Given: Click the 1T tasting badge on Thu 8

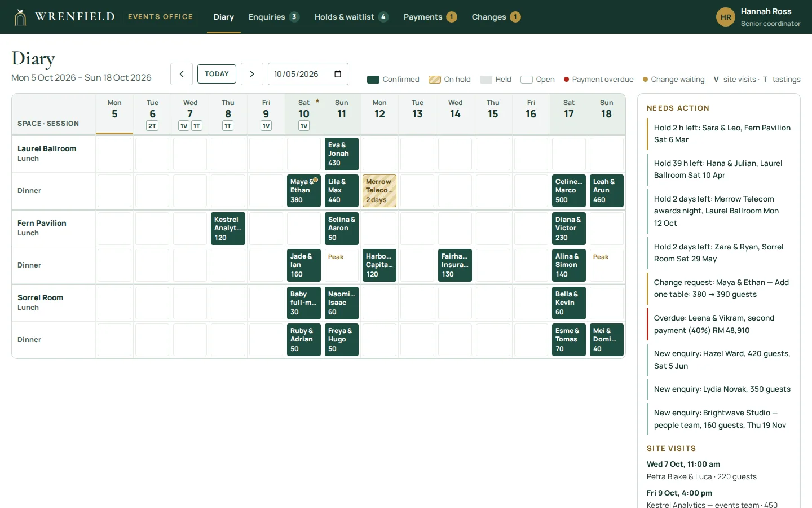Looking at the screenshot, I should tap(228, 126).
